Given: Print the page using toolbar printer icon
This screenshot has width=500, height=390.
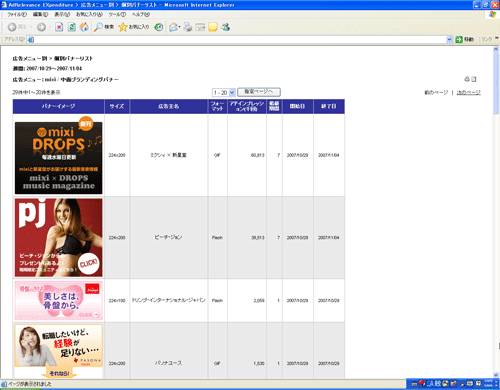Looking at the screenshot, I should point(188,27).
